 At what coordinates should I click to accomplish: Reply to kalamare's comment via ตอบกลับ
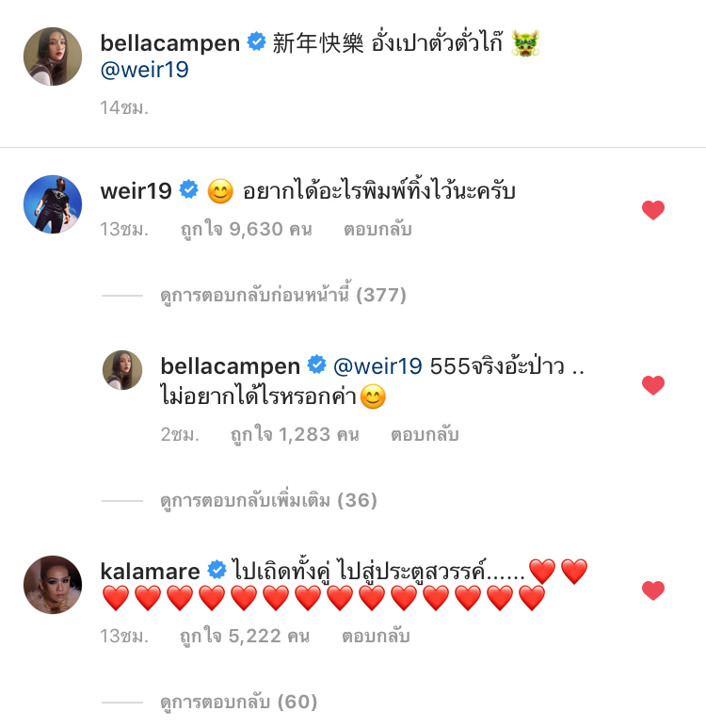click(376, 637)
